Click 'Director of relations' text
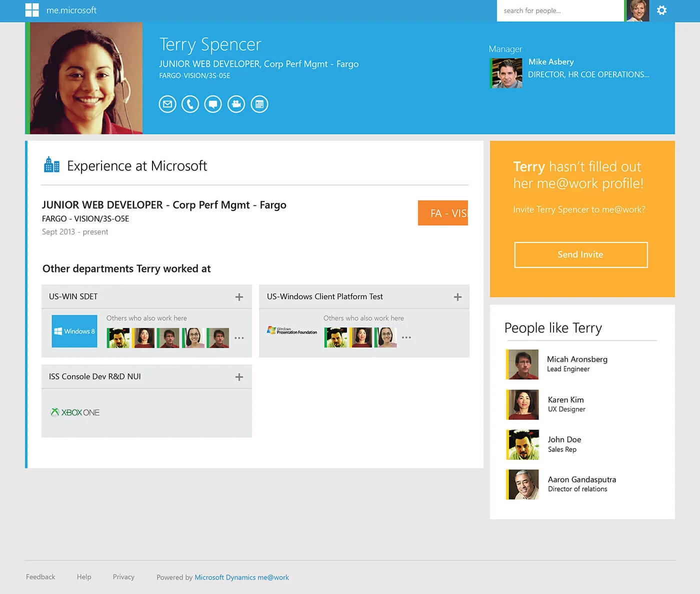Image resolution: width=700 pixels, height=594 pixels. pos(577,489)
